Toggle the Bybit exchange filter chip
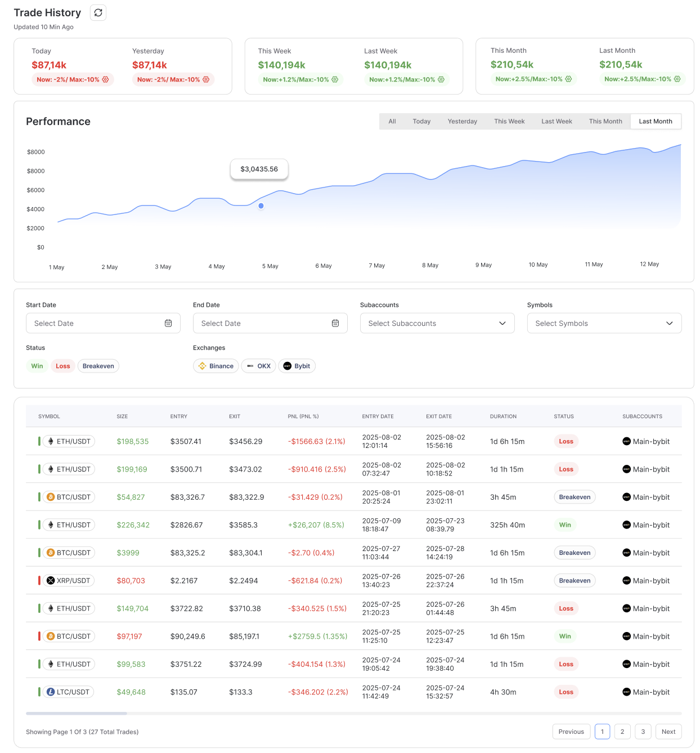Viewport: 700px width, 753px height. [x=297, y=366]
